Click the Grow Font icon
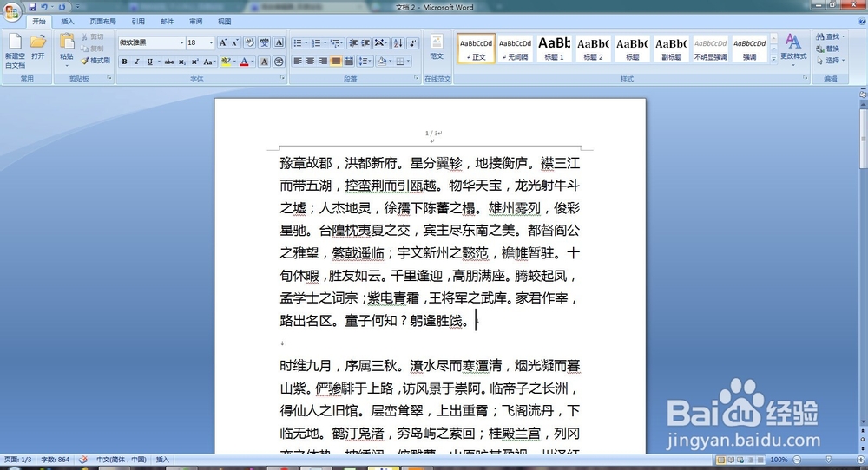 coord(222,43)
